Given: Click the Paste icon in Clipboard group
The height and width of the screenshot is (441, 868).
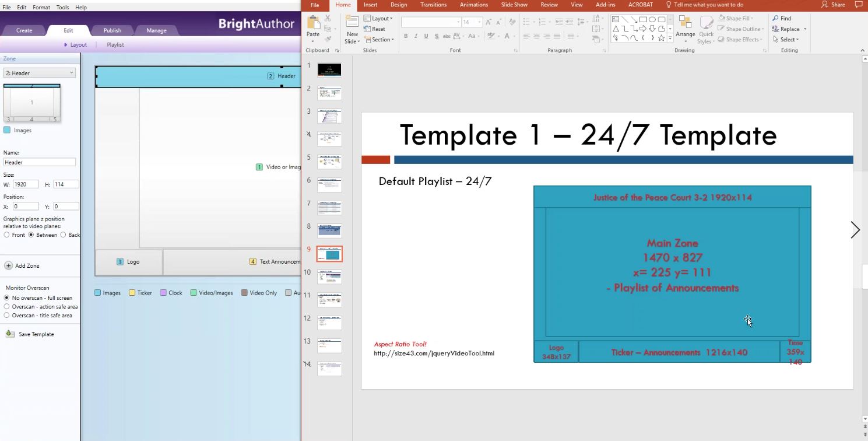Looking at the screenshot, I should [313, 24].
